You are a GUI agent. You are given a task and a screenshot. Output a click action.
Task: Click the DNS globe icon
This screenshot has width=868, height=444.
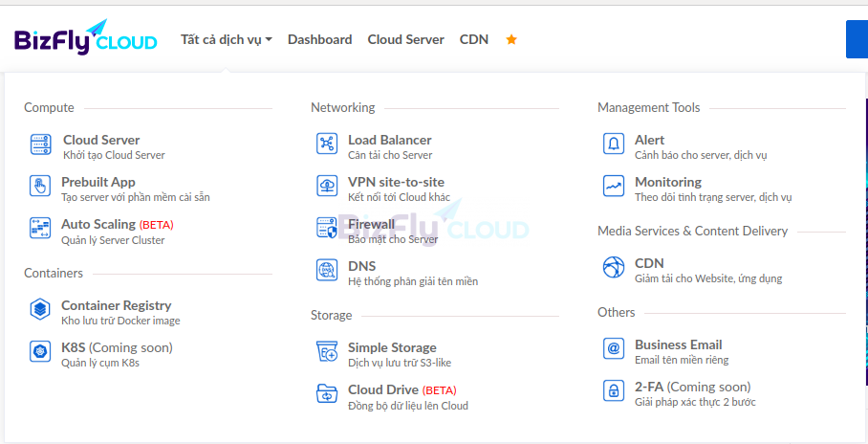tap(327, 270)
